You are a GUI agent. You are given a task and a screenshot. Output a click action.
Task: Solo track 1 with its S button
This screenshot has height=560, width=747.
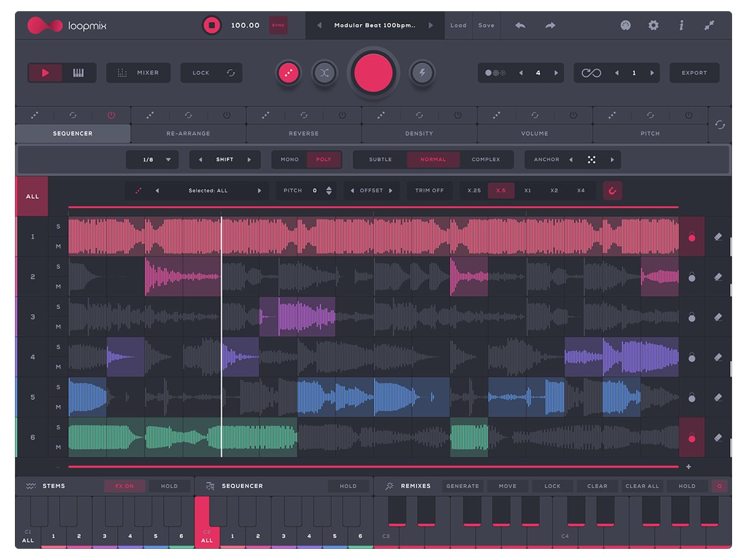tap(59, 226)
